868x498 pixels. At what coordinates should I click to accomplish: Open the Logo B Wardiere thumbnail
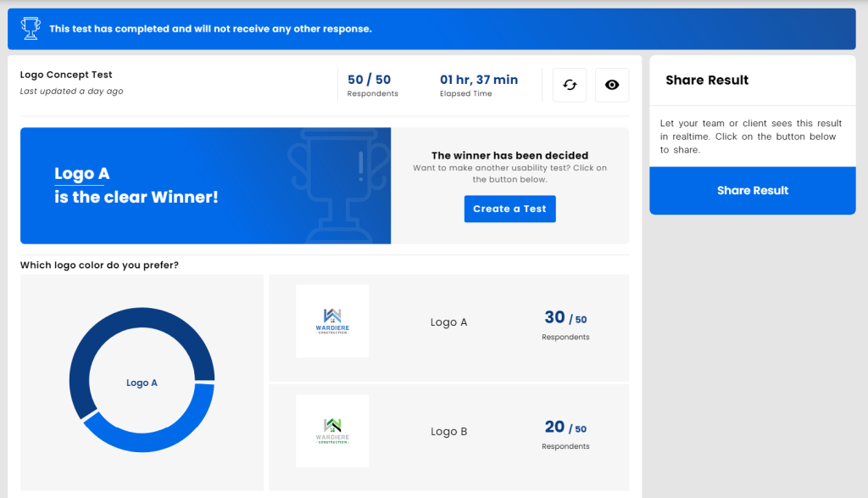(332, 431)
